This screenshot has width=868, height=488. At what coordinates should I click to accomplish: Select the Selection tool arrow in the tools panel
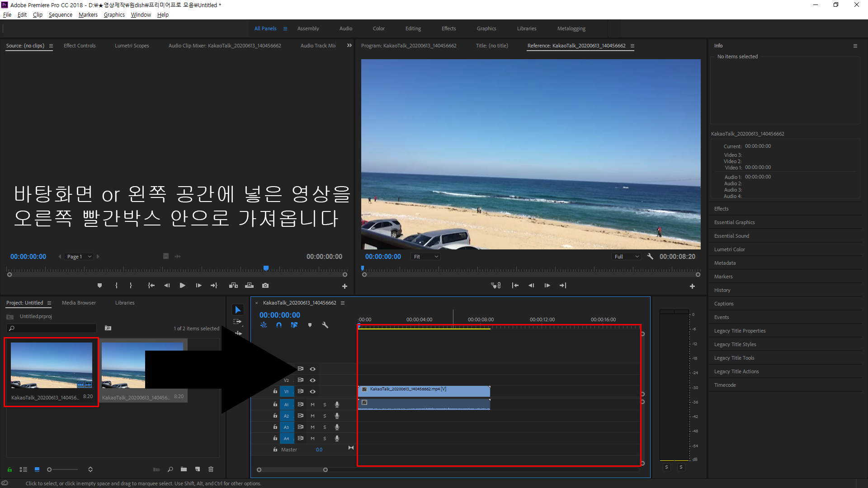[238, 310]
